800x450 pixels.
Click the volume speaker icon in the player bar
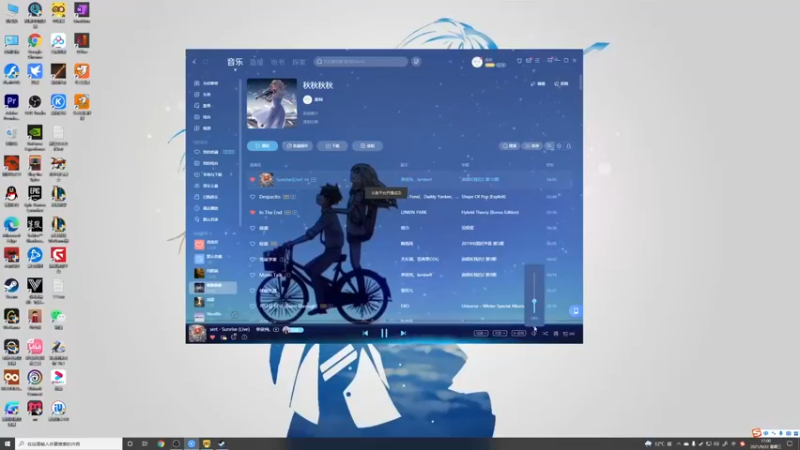[534, 334]
